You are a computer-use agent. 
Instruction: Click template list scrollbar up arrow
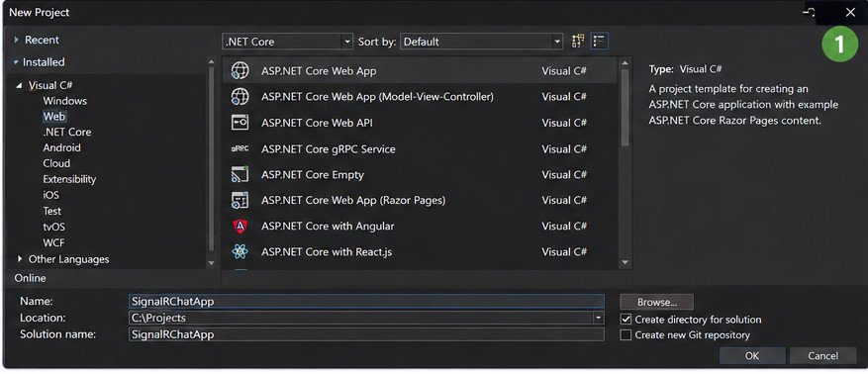(x=625, y=62)
